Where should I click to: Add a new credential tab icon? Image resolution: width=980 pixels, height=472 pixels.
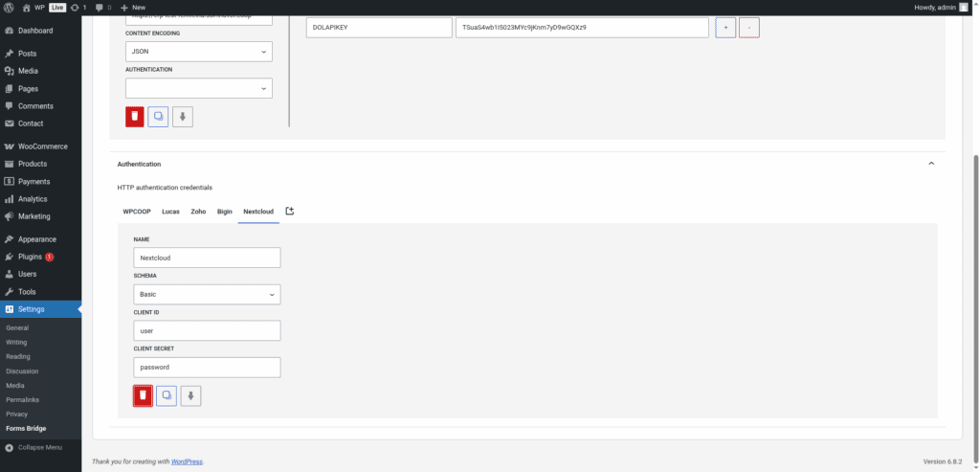tap(289, 212)
